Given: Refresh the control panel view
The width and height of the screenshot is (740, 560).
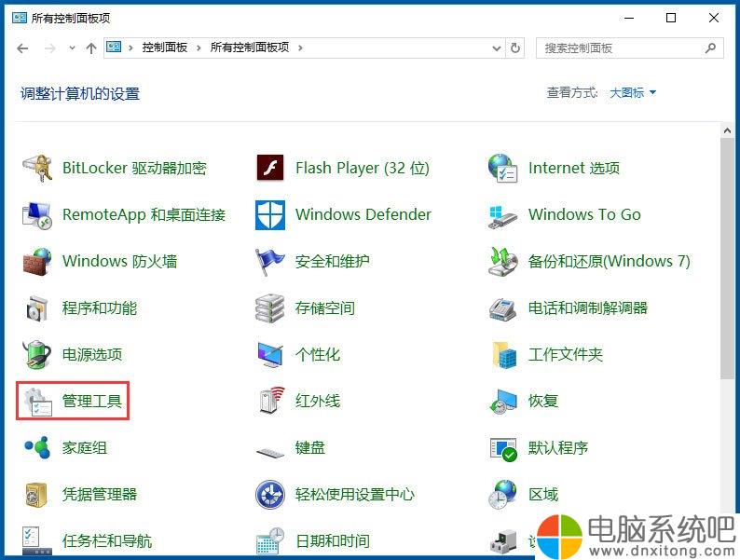Looking at the screenshot, I should pyautogui.click(x=515, y=48).
